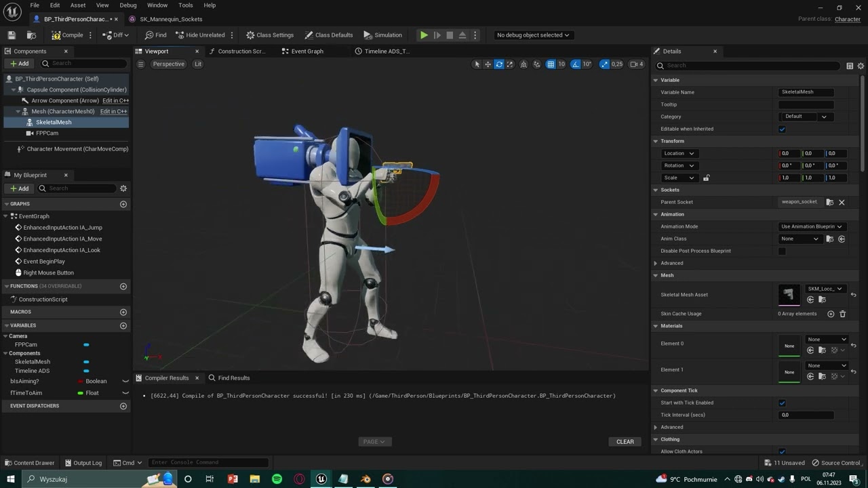868x488 pixels.
Task: Open Class Settings
Action: click(270, 35)
